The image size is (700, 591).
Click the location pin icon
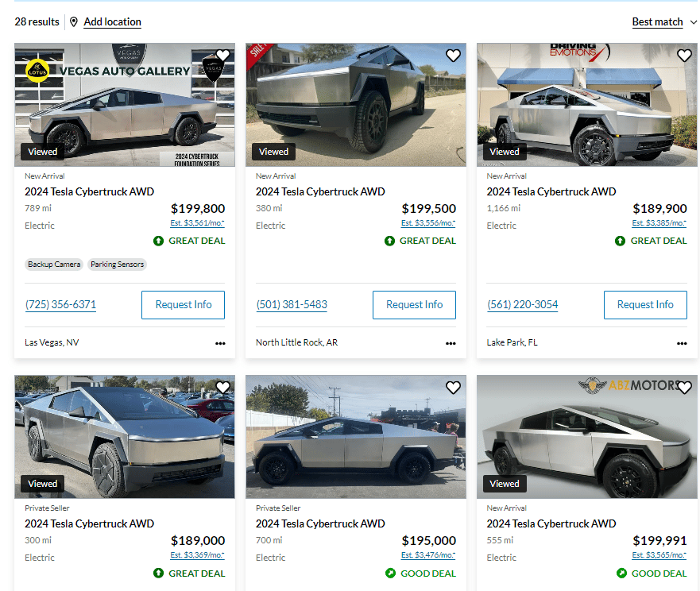coord(74,22)
